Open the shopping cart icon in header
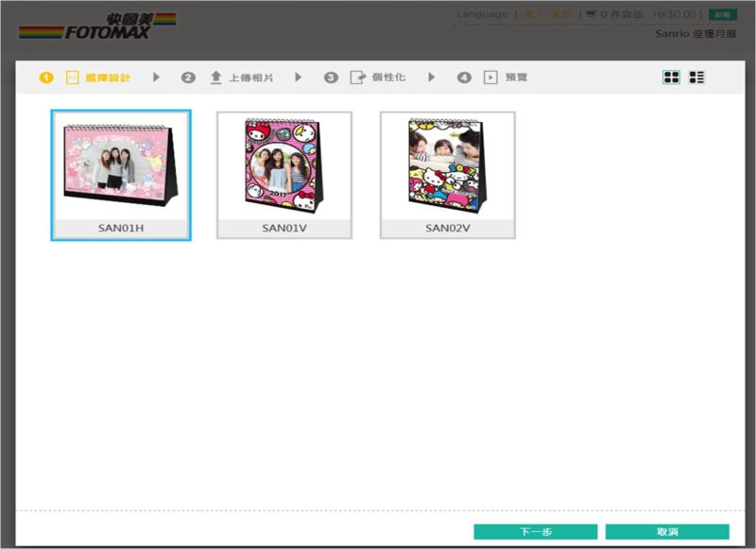This screenshot has height=549, width=756. pyautogui.click(x=592, y=14)
